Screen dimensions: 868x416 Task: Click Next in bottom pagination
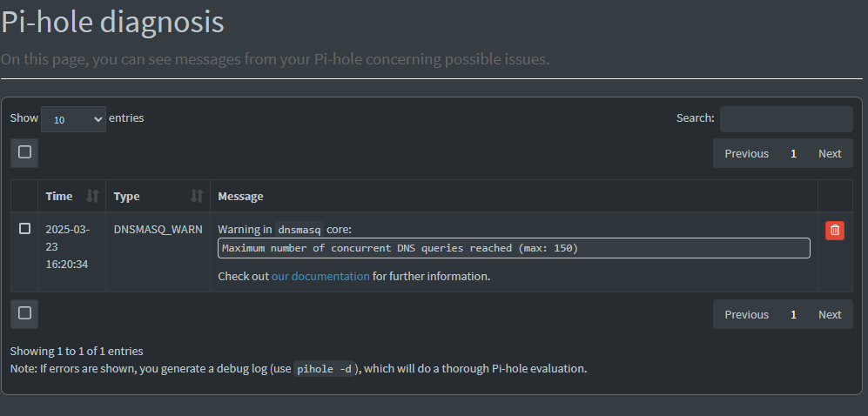[x=830, y=314]
